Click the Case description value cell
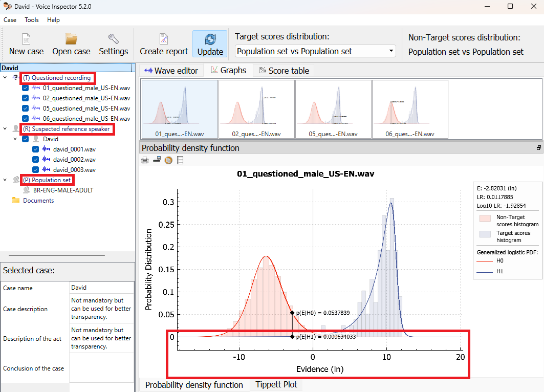 pos(102,309)
